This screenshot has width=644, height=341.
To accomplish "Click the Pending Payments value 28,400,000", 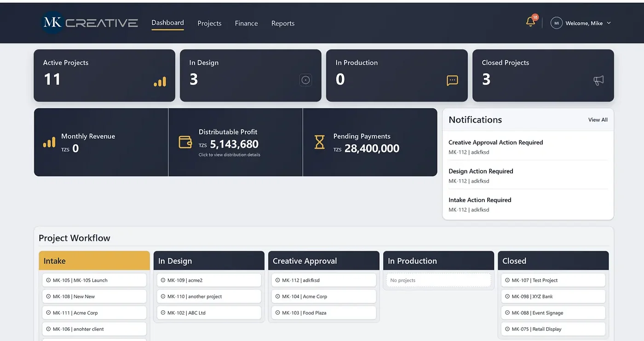I will (x=372, y=148).
